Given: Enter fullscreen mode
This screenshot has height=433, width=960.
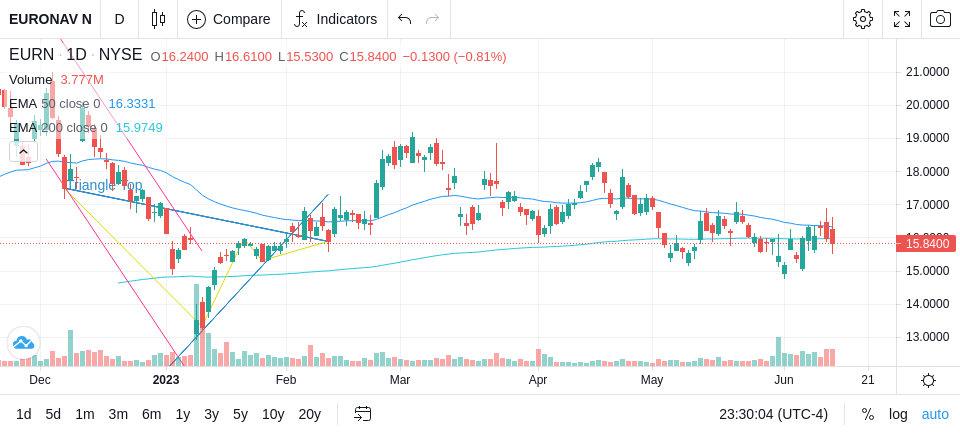Looking at the screenshot, I should point(902,19).
